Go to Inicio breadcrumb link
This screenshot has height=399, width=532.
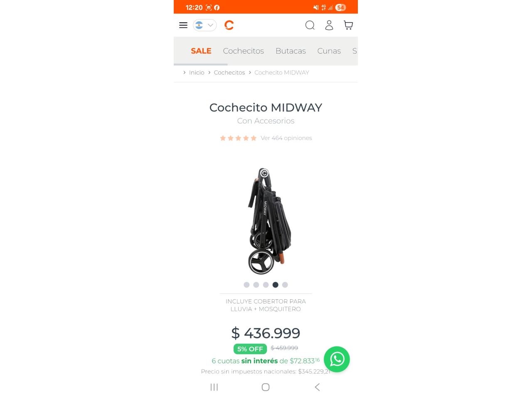(197, 72)
